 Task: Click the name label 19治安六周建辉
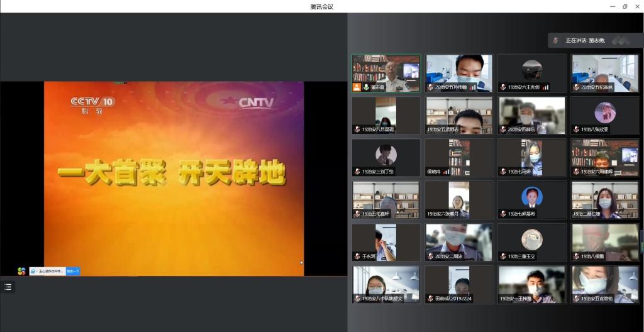click(596, 172)
